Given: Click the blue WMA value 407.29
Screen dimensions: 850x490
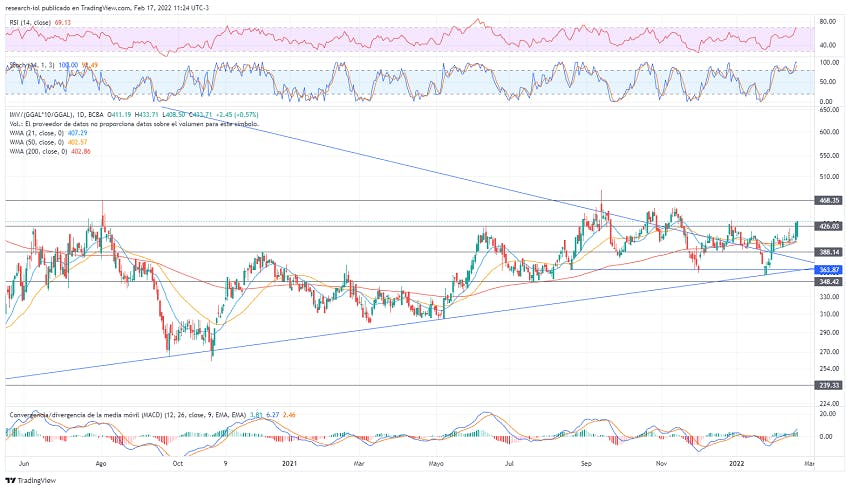Looking at the screenshot, I should coord(77,133).
